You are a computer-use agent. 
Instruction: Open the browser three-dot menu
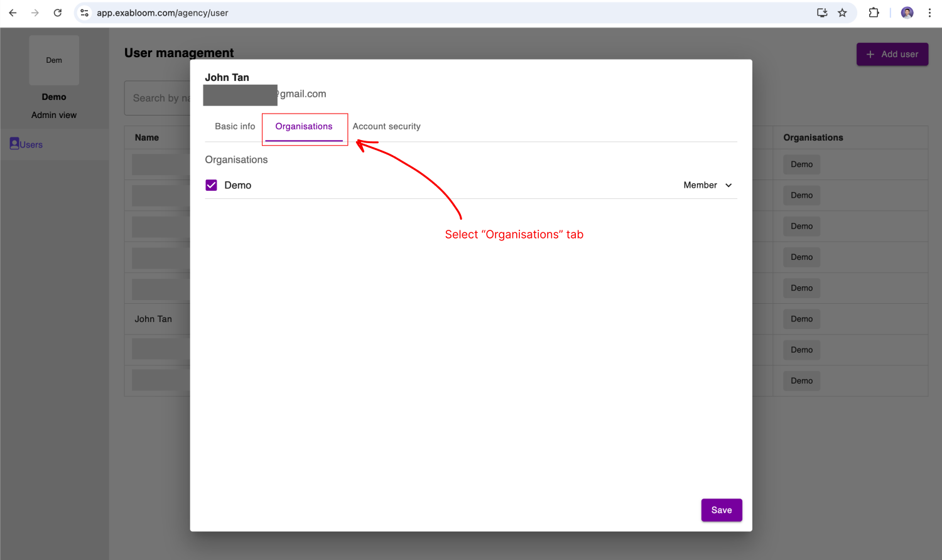coord(930,13)
